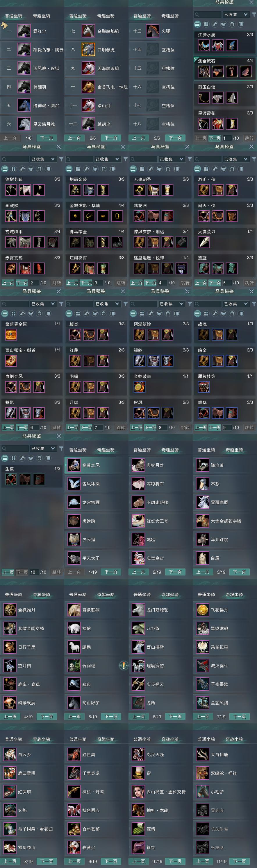Click 跳转 button below the 黛蓝 set
The image size is (257, 868).
click(249, 283)
